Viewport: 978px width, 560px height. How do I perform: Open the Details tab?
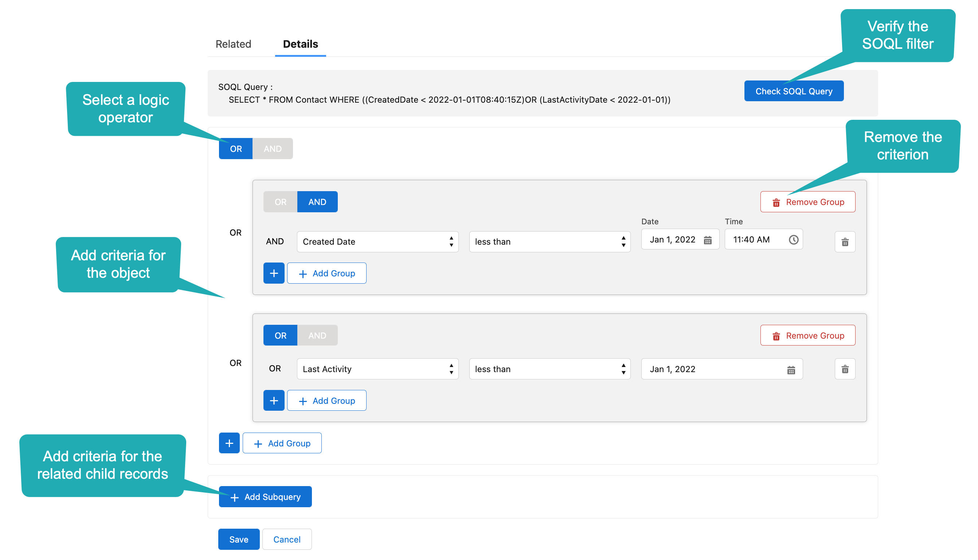tap(300, 44)
